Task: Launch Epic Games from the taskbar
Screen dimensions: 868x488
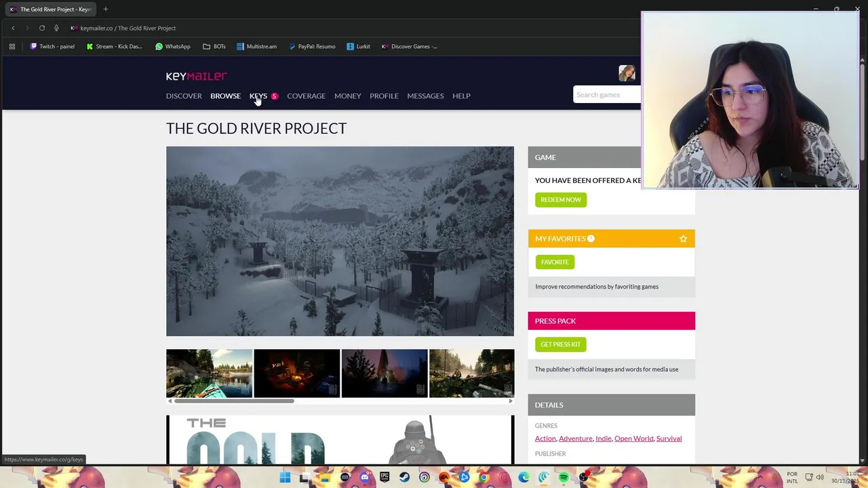Action: click(x=384, y=478)
